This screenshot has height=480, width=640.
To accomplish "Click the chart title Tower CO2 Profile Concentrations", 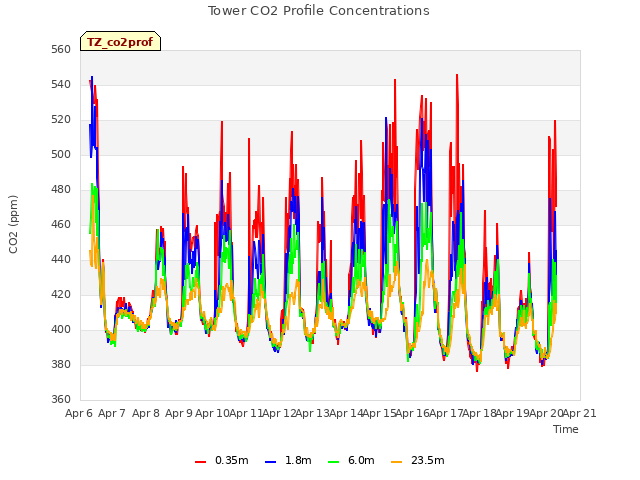I will [x=318, y=11].
